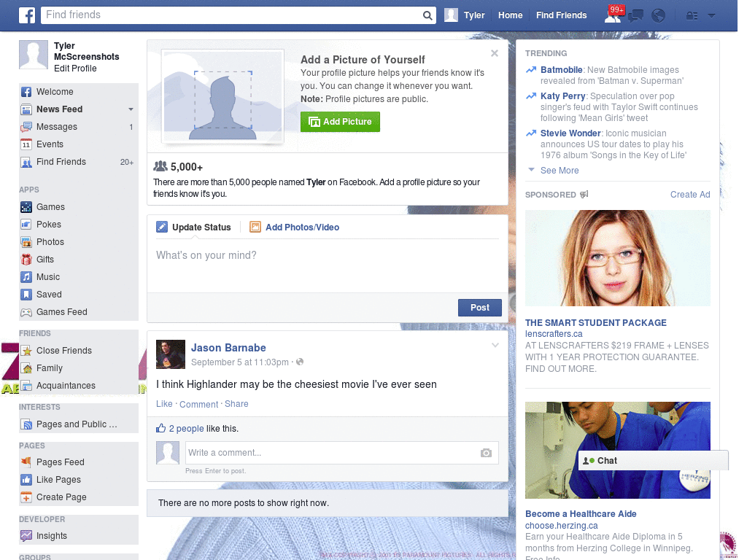This screenshot has height=560, width=747.
Task: Click the green Add Picture button
Action: pyautogui.click(x=340, y=122)
